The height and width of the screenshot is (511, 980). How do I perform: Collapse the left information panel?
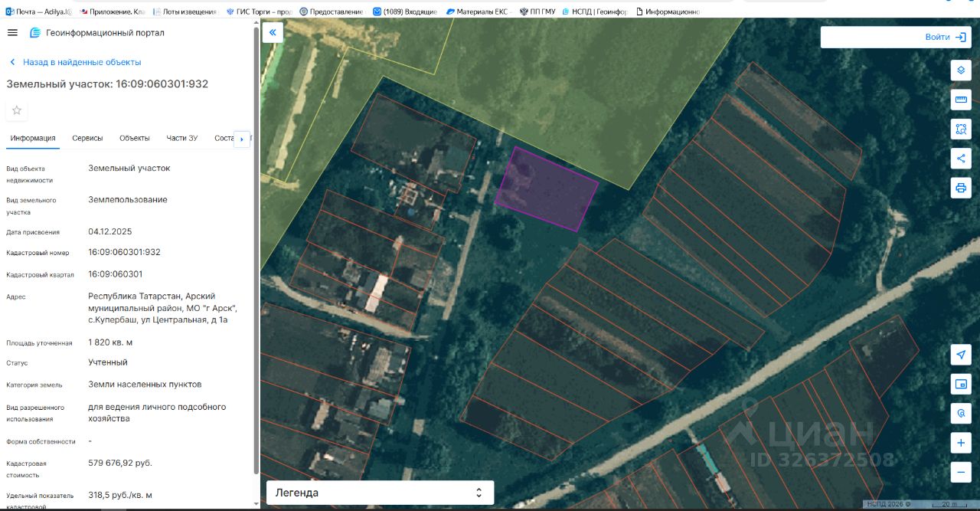coord(272,32)
